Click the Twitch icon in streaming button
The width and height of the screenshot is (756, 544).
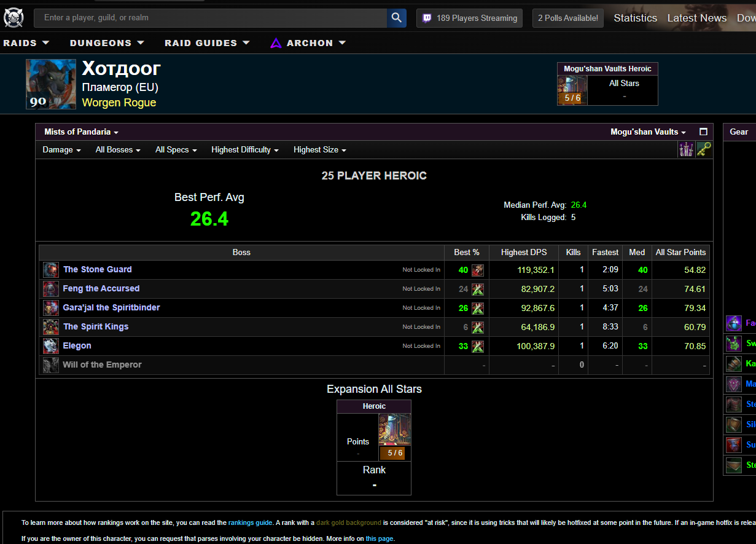pos(427,18)
